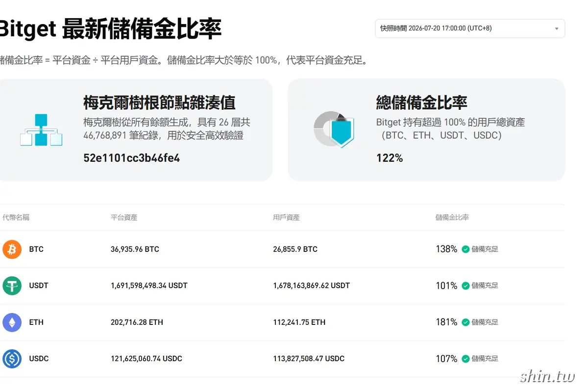Click the Merkle tree 46,768,891 records description

tap(167, 129)
